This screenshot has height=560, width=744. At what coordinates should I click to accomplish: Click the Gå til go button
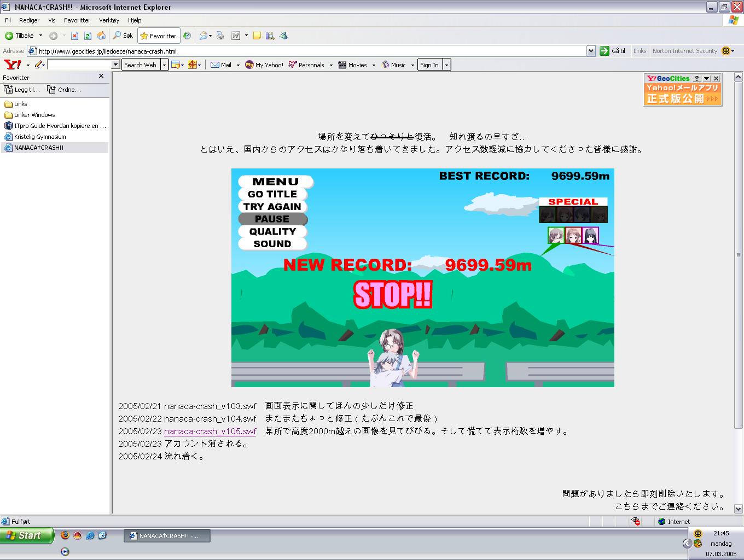click(613, 51)
